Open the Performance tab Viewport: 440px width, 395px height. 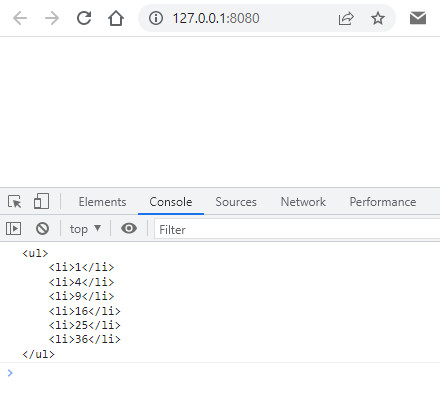point(383,202)
